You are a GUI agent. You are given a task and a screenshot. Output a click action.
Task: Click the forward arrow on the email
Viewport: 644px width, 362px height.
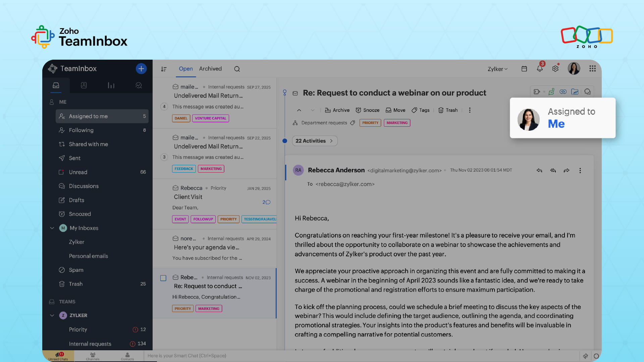[x=567, y=171]
